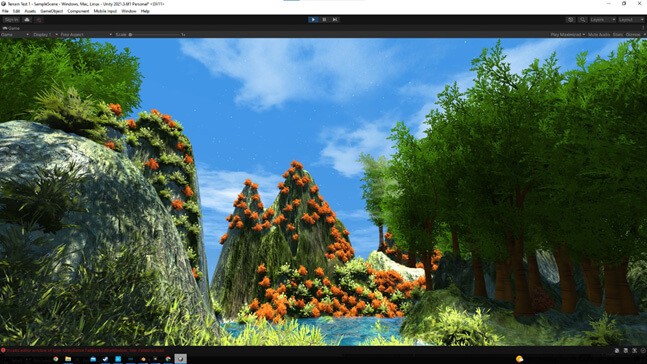
Task: Open the Game tab options kebab menu
Action: tap(643, 28)
